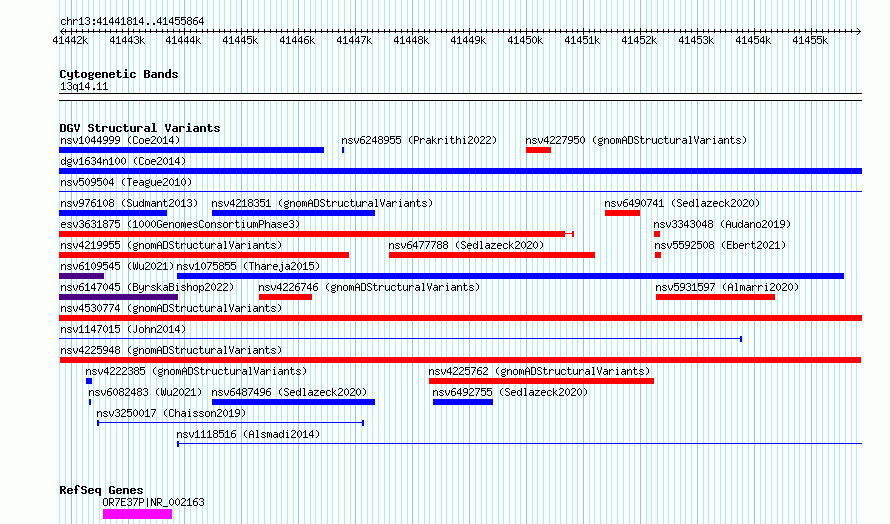Select the small blue nsv4222385 marker
Viewport: 890px width, 524px height.
tap(89, 381)
